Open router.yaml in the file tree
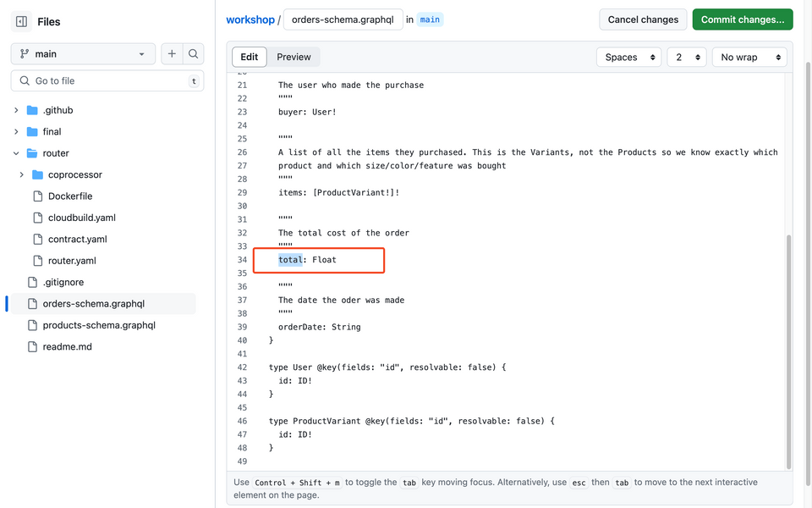This screenshot has height=508, width=812. (72, 261)
